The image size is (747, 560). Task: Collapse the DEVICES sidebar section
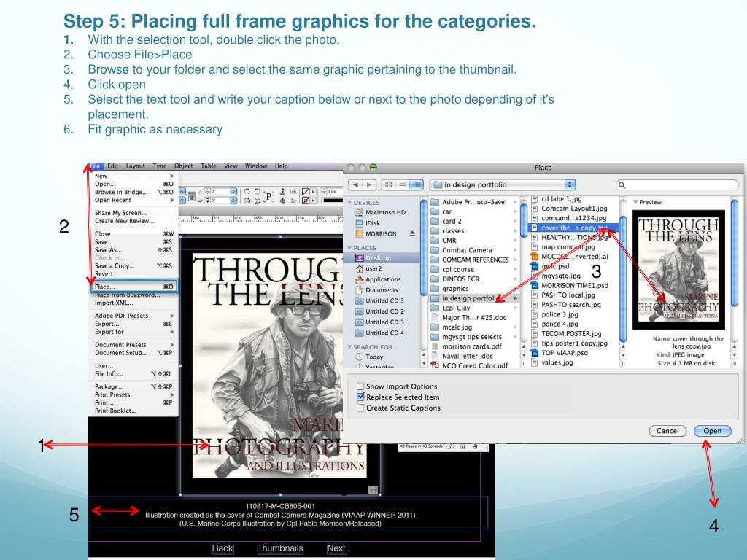349,203
